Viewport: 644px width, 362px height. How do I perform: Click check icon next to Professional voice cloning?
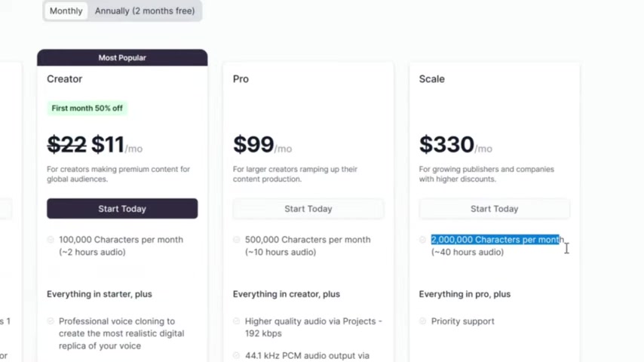51,321
